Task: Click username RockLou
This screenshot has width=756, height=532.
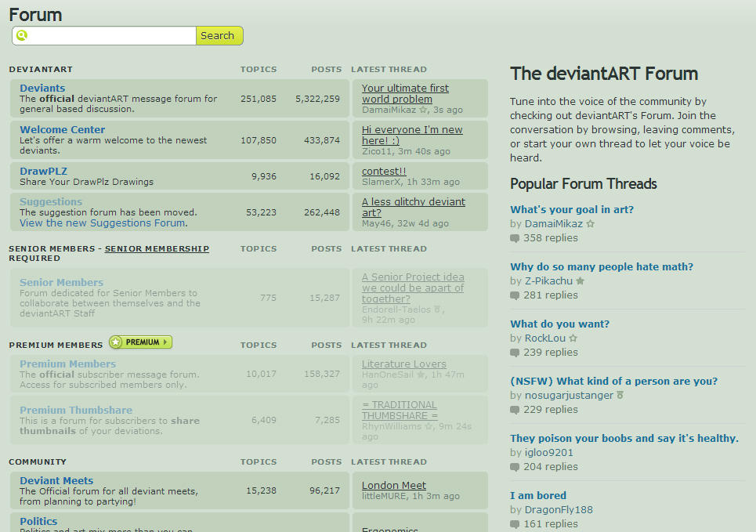Action: 544,338
